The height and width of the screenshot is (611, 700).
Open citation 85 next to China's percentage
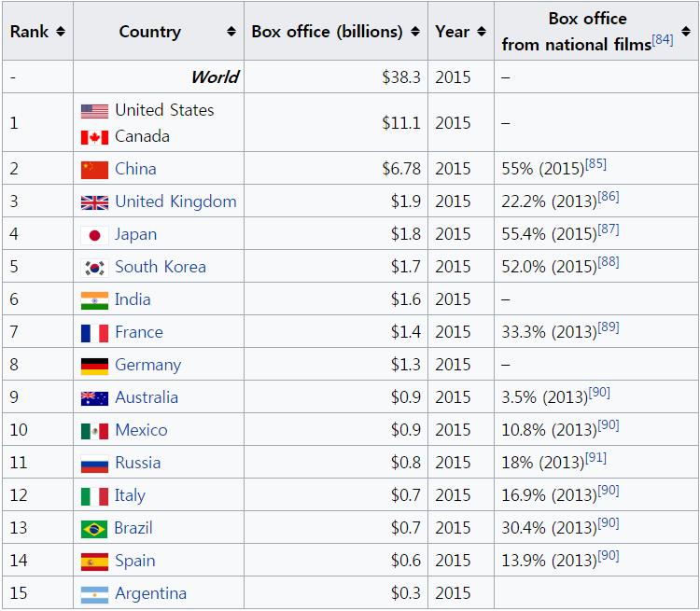click(595, 165)
